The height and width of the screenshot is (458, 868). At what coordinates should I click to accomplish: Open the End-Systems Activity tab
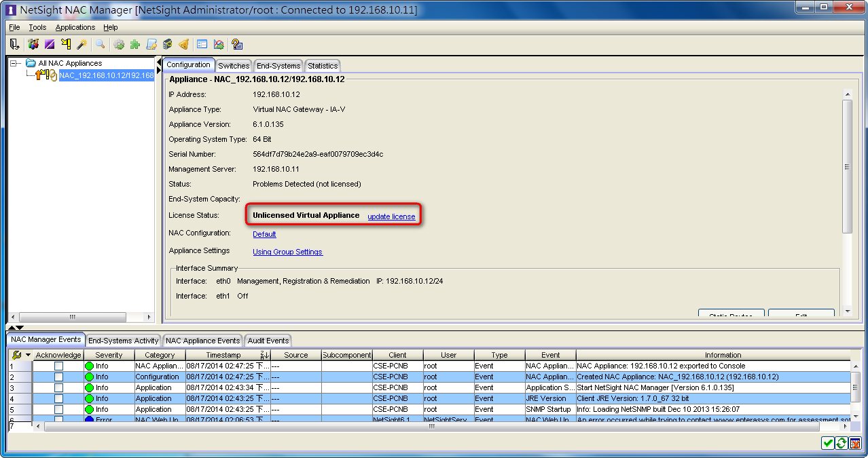[x=124, y=341]
